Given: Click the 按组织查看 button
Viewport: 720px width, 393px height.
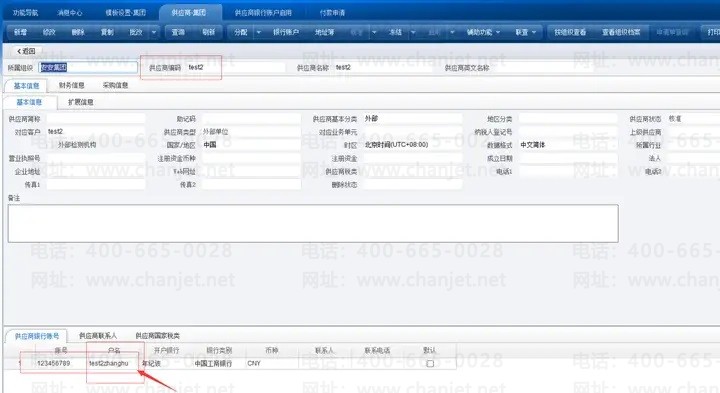Looking at the screenshot, I should [x=570, y=32].
